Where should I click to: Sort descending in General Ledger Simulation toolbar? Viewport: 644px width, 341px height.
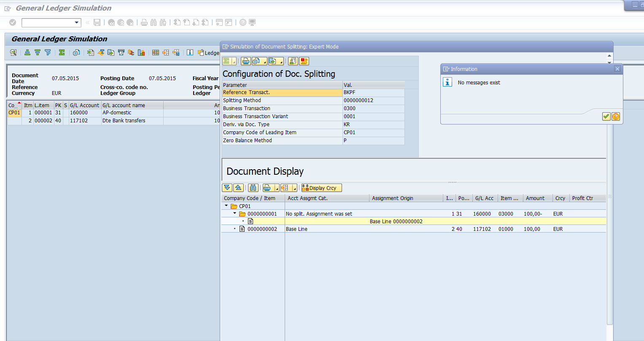[38, 53]
